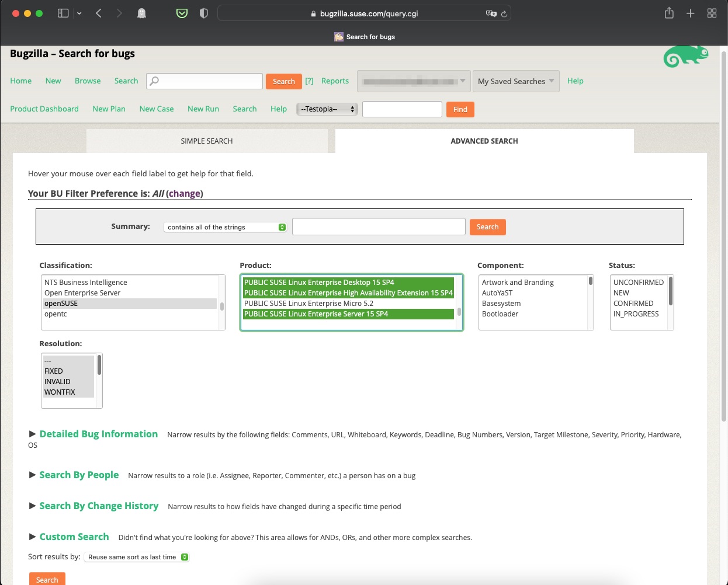The width and height of the screenshot is (728, 585).
Task: Click the reload page icon
Action: pyautogui.click(x=504, y=14)
